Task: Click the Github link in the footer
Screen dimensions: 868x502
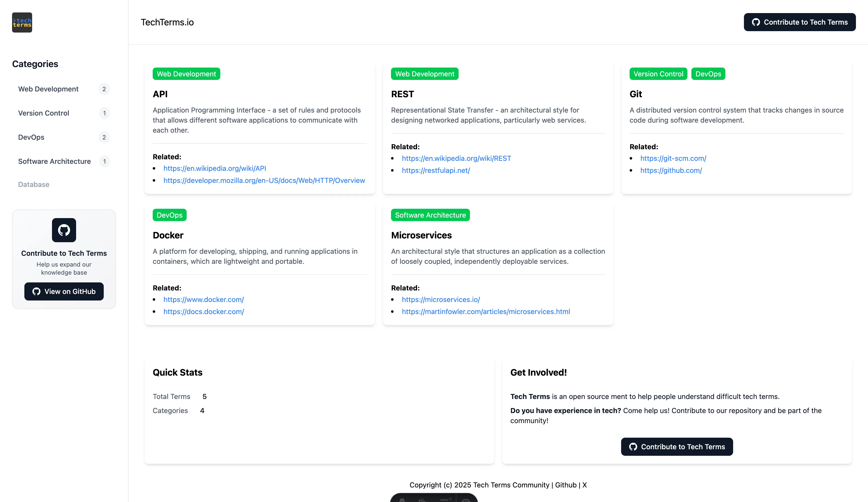Action: pyautogui.click(x=566, y=485)
